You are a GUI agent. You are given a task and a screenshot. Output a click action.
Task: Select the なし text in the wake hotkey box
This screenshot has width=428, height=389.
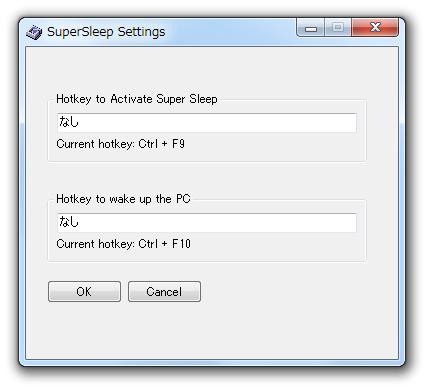point(69,222)
